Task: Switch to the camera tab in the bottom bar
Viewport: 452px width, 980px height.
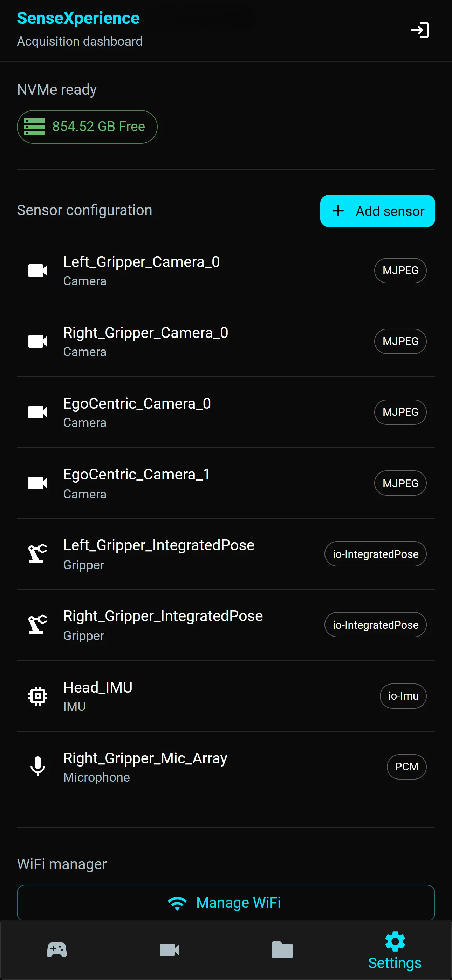Action: [170, 950]
